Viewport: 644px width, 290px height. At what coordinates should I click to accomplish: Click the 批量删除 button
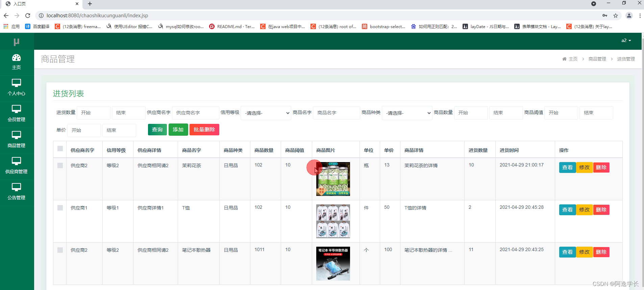pos(204,130)
